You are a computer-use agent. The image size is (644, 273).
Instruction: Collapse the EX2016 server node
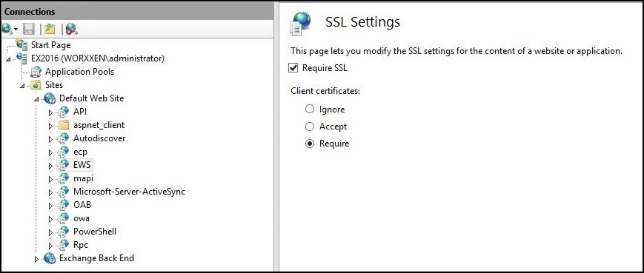tap(9, 59)
